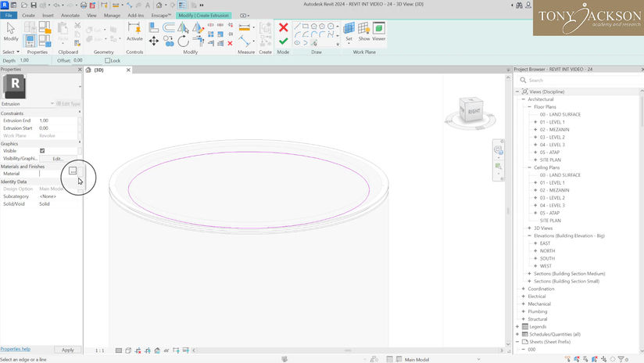Open the File menu tab
This screenshot has width=644, height=363.
(9, 15)
